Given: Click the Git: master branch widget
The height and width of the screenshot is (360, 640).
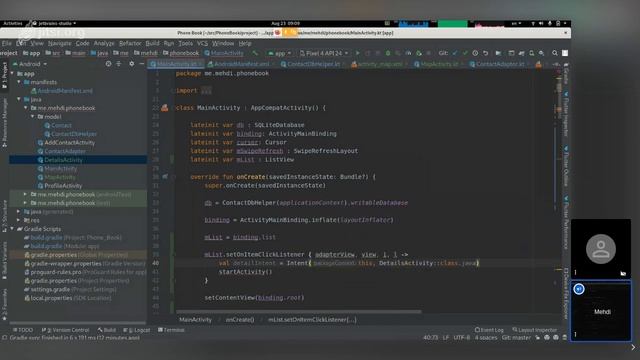Looking at the screenshot, I should click(x=516, y=338).
